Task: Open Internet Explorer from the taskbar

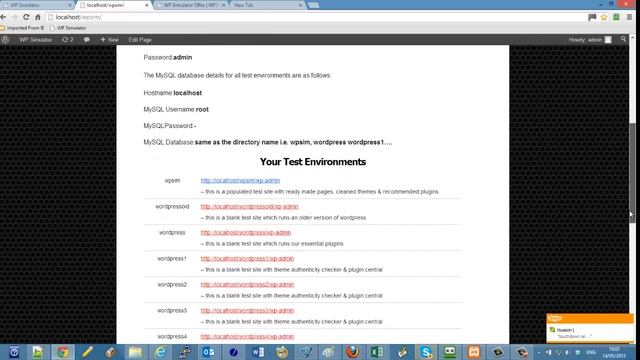Action: coord(160,352)
